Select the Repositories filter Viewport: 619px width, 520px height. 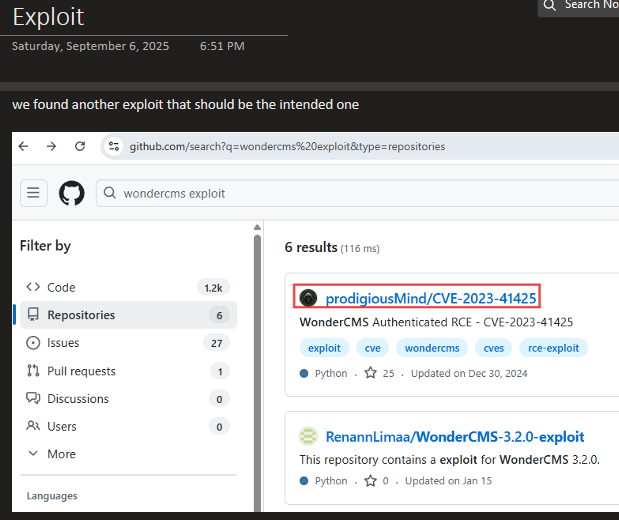pos(81,315)
